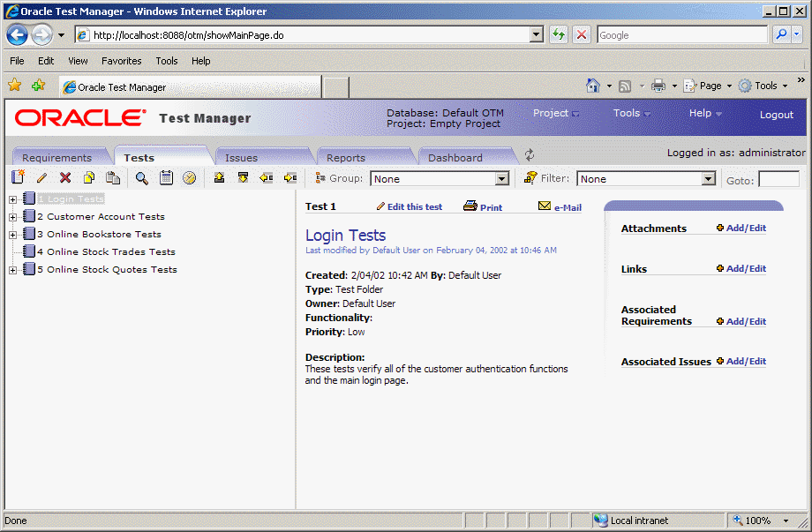
Task: Click the pencil Edit icon in toolbar
Action: (x=41, y=178)
